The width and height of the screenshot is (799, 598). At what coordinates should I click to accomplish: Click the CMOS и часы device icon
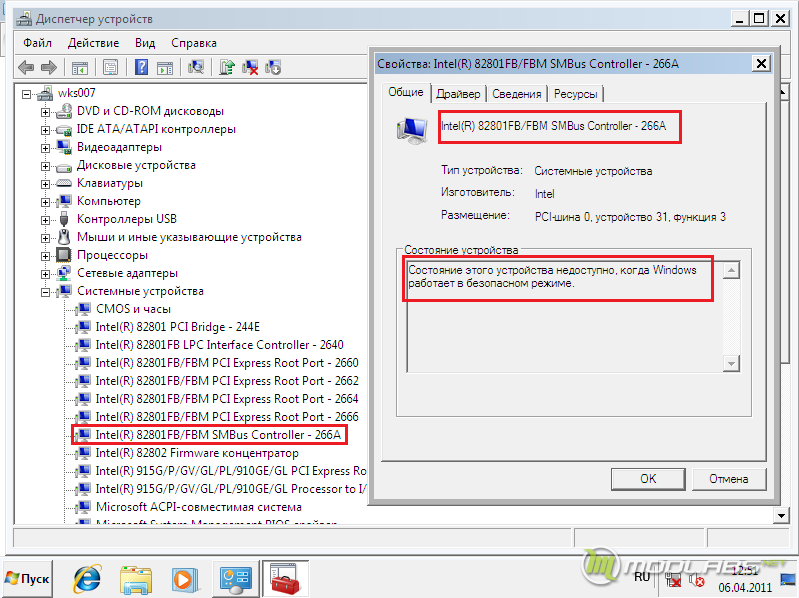pos(83,309)
